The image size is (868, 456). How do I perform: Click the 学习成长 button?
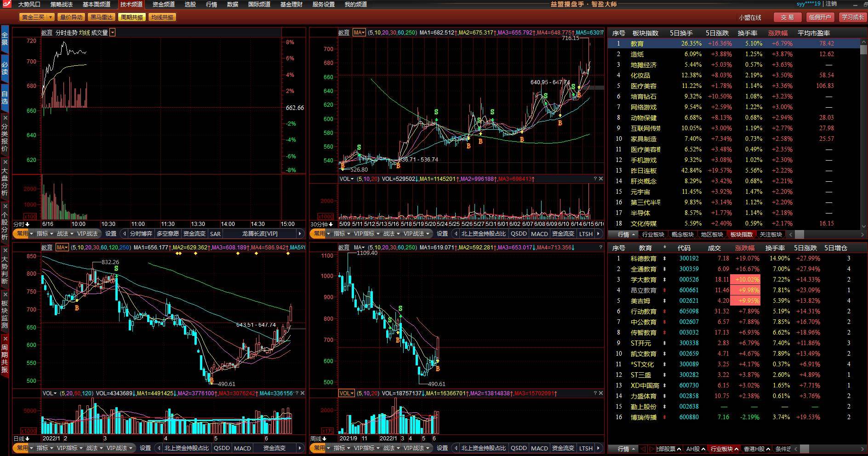(853, 17)
